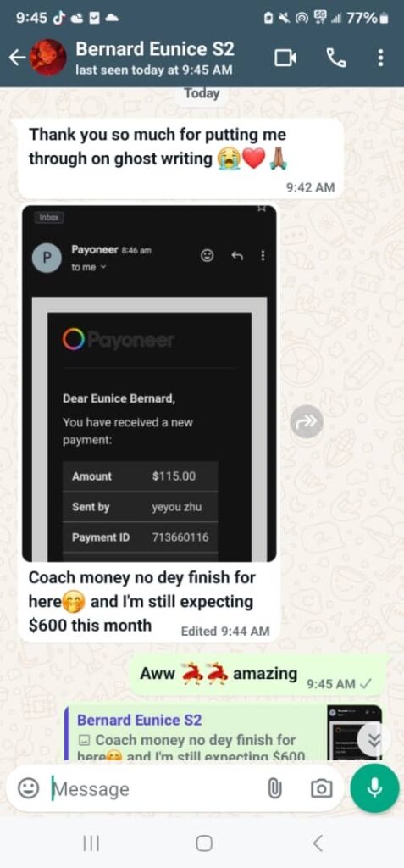The width and height of the screenshot is (404, 868).
Task: Forward the Payoneer screenshot using forward icon
Action: (307, 421)
